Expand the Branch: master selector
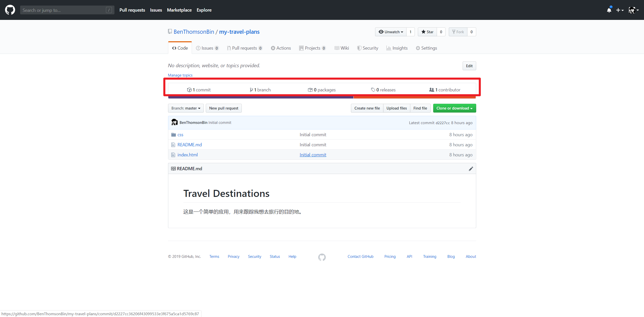This screenshot has height=317, width=644. (x=186, y=108)
